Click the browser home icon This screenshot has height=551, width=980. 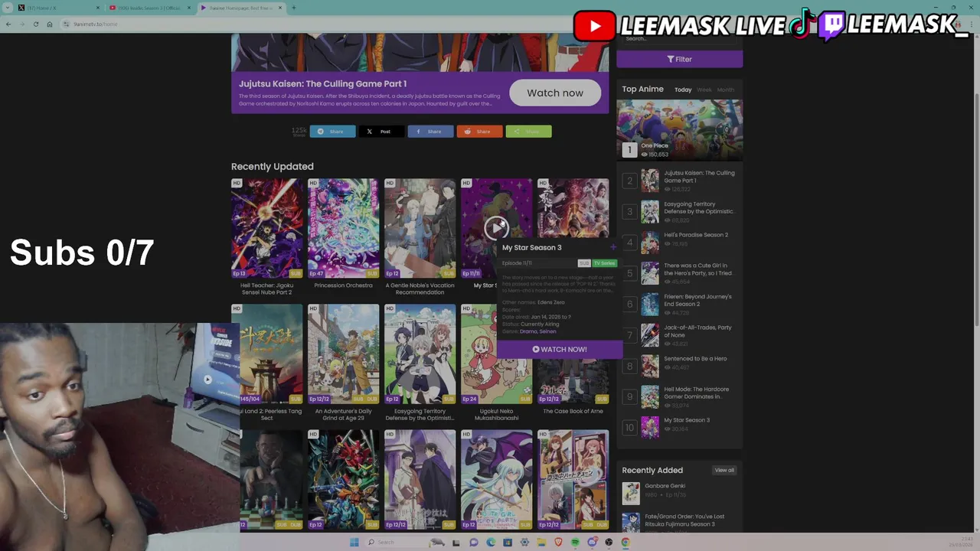click(x=50, y=24)
